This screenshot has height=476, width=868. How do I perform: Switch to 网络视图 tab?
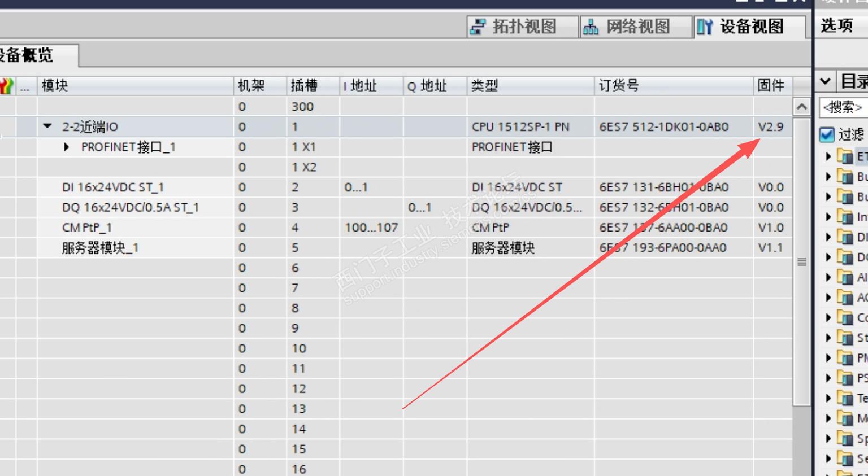point(636,27)
